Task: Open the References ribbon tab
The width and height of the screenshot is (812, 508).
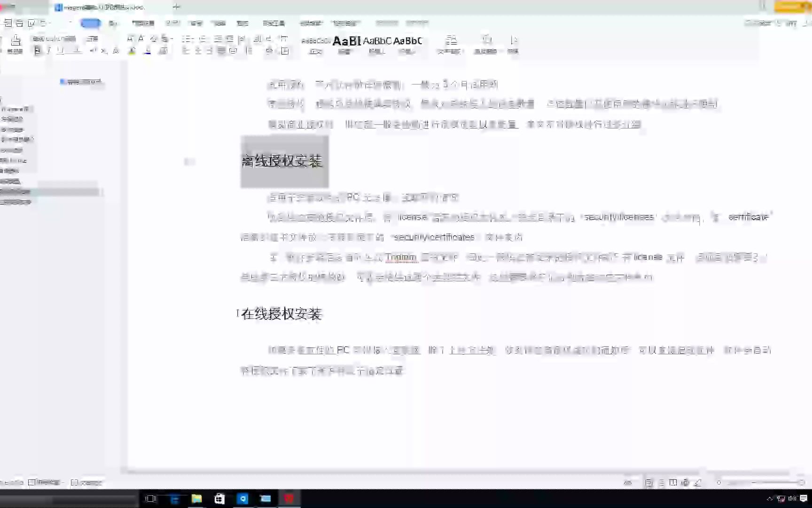Action: pyautogui.click(x=172, y=23)
